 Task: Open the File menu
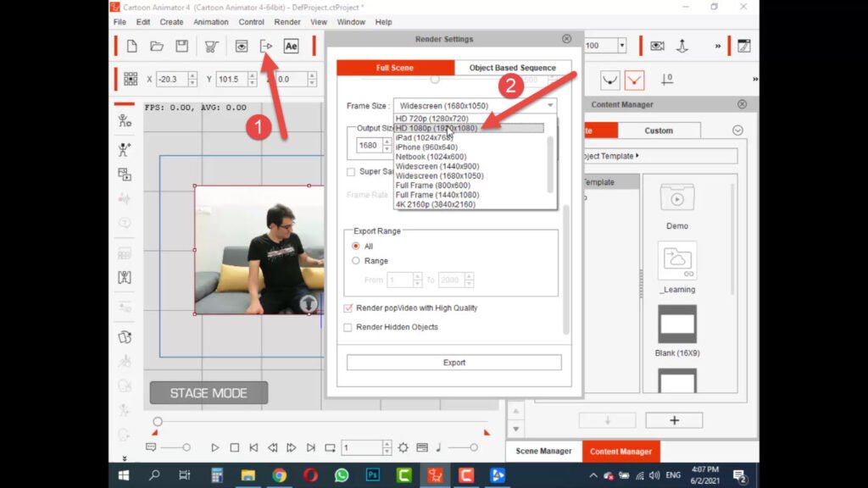[120, 22]
